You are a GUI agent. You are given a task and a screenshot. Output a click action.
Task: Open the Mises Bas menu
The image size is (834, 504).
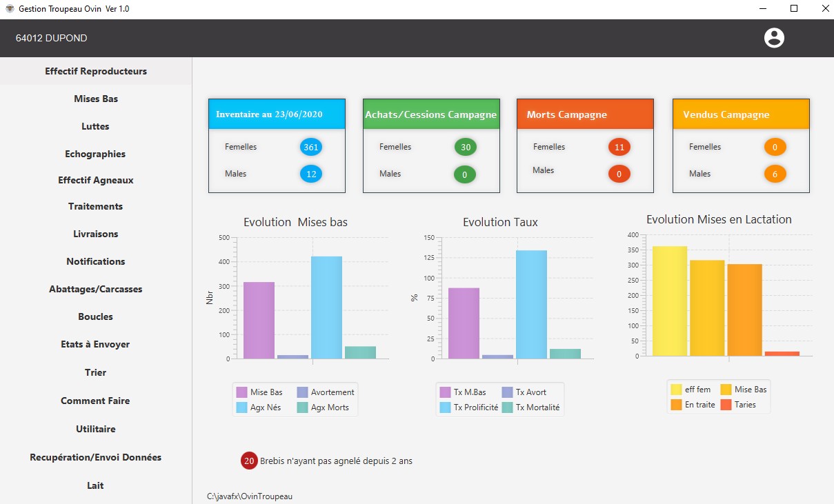96,99
